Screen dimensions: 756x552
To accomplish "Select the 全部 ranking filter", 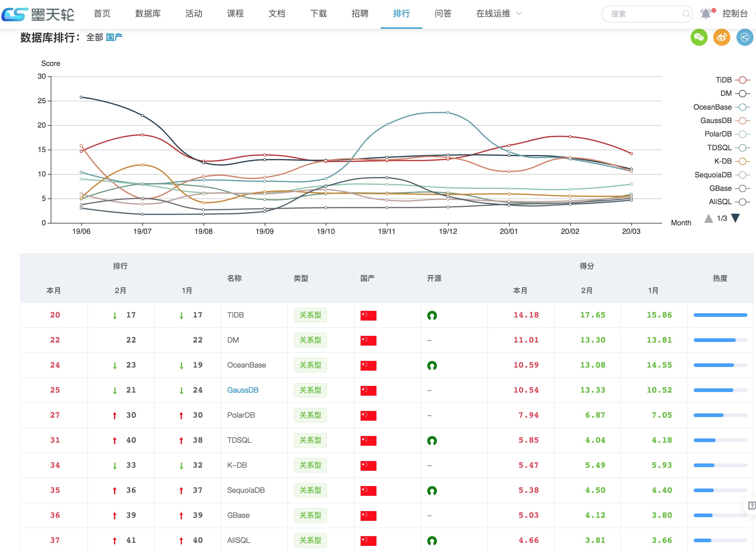I will 94,38.
